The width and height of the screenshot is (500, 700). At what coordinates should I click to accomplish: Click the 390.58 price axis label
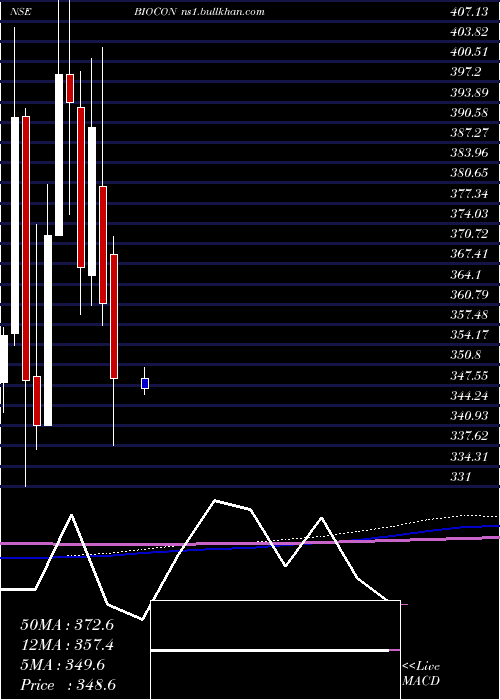click(x=469, y=112)
